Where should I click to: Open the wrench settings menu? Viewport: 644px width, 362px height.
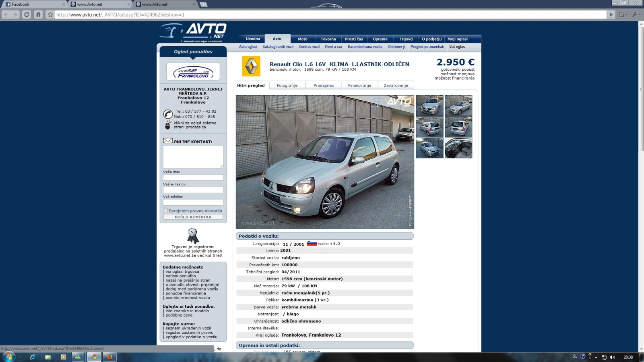636,14
